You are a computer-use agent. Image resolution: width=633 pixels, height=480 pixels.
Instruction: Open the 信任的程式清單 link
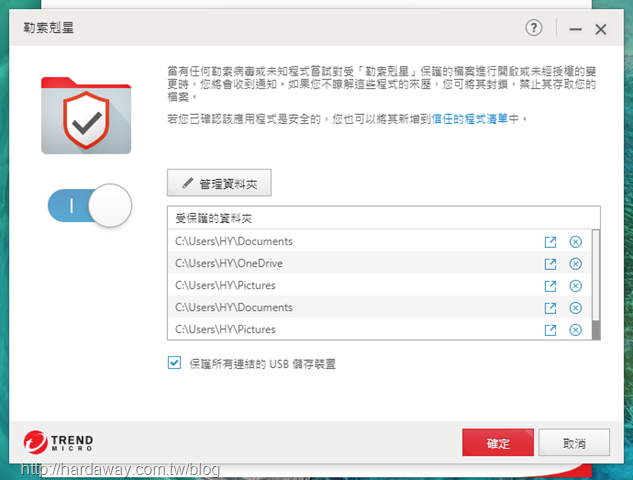470,119
